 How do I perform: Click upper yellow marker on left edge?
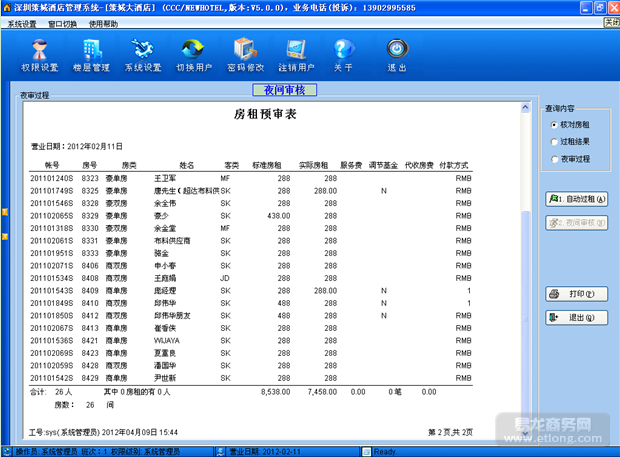coord(5,212)
